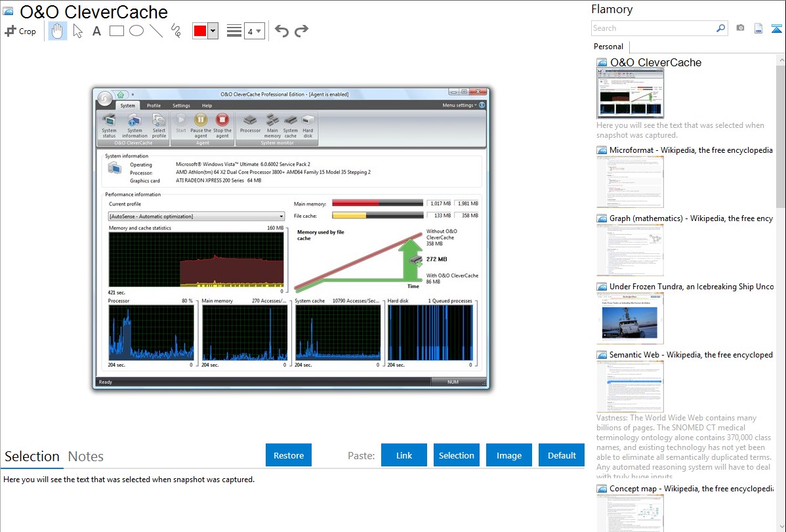Click the collapse panel icon at top right

click(776, 28)
